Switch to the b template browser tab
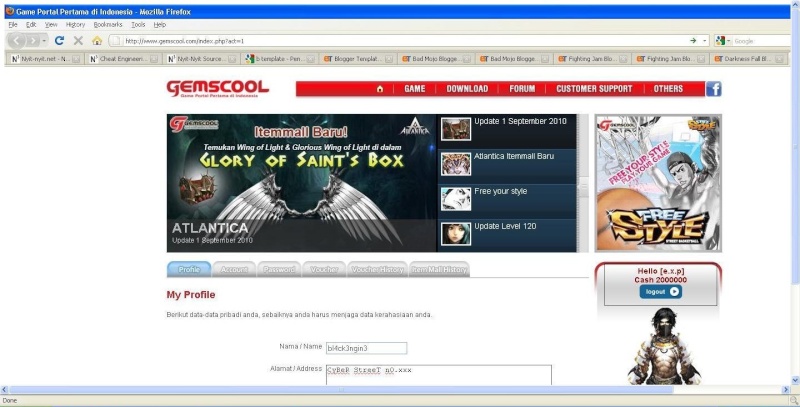800x407 pixels. tap(280, 59)
